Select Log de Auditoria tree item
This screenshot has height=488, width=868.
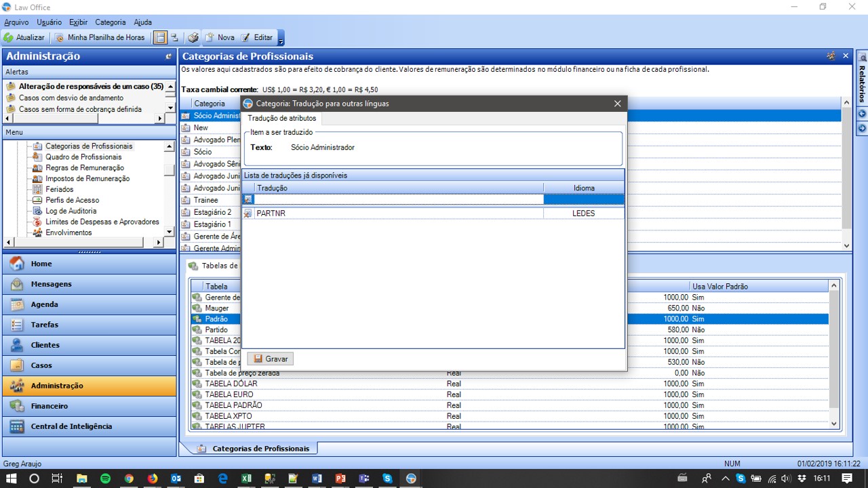(x=71, y=211)
